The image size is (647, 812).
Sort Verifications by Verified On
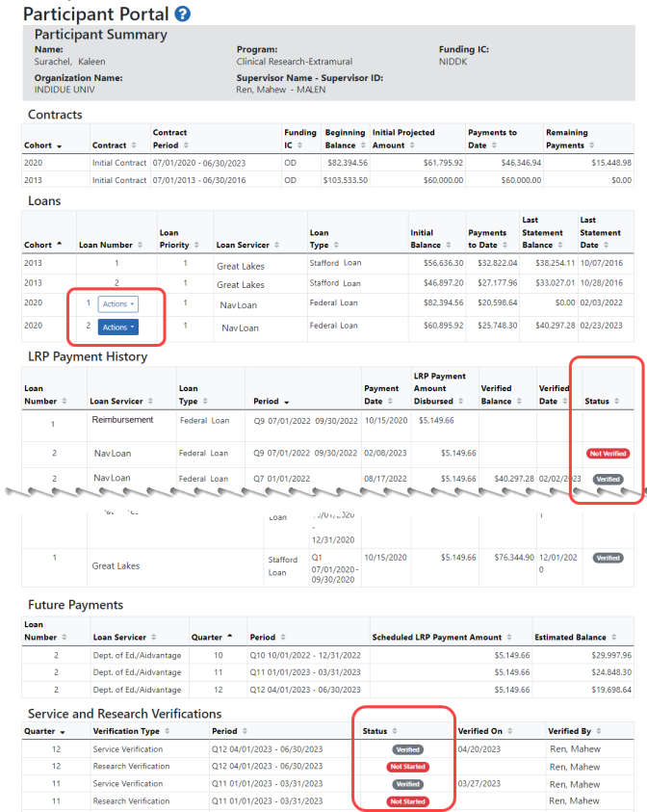(485, 731)
